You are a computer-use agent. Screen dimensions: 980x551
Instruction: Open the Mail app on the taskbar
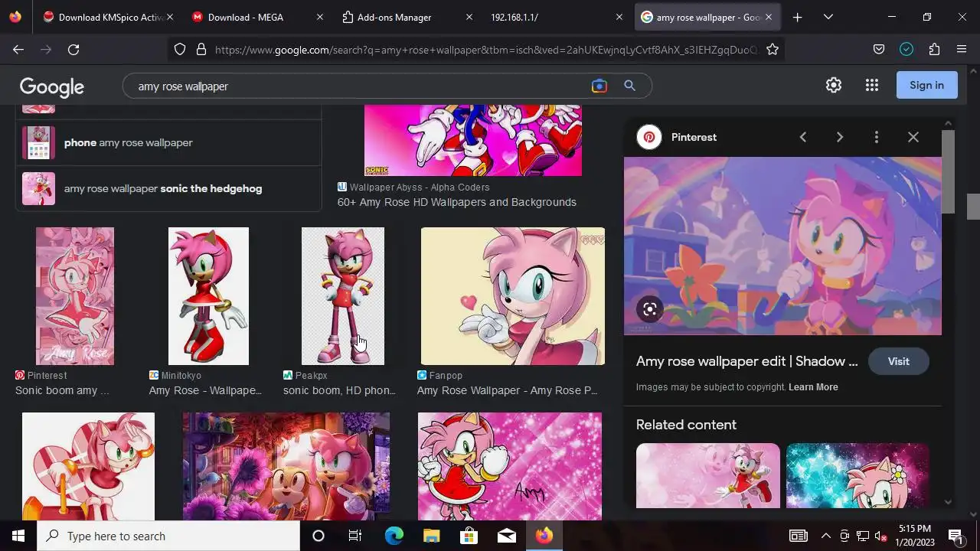pos(506,536)
